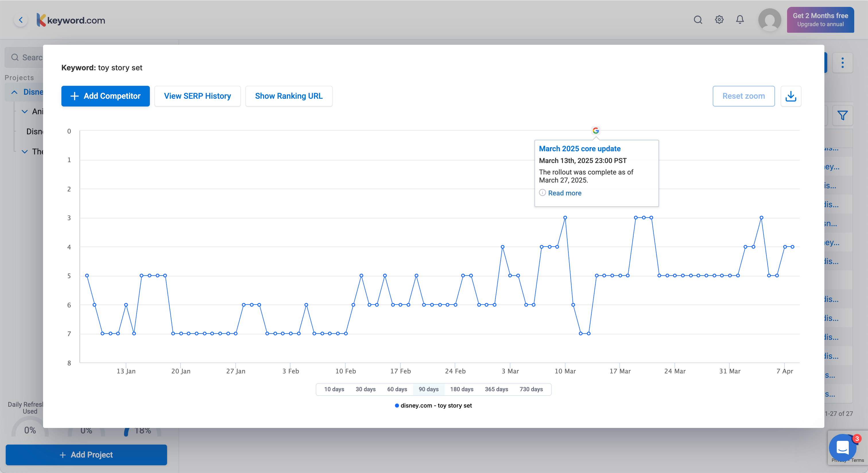Open the filter funnel icon
The height and width of the screenshot is (473, 868).
tap(842, 116)
